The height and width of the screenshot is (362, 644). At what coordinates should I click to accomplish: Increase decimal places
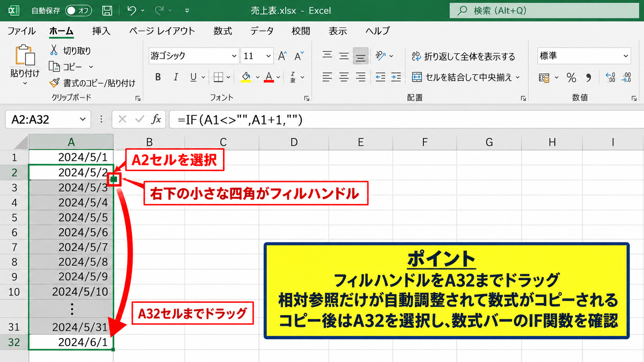(x=610, y=78)
